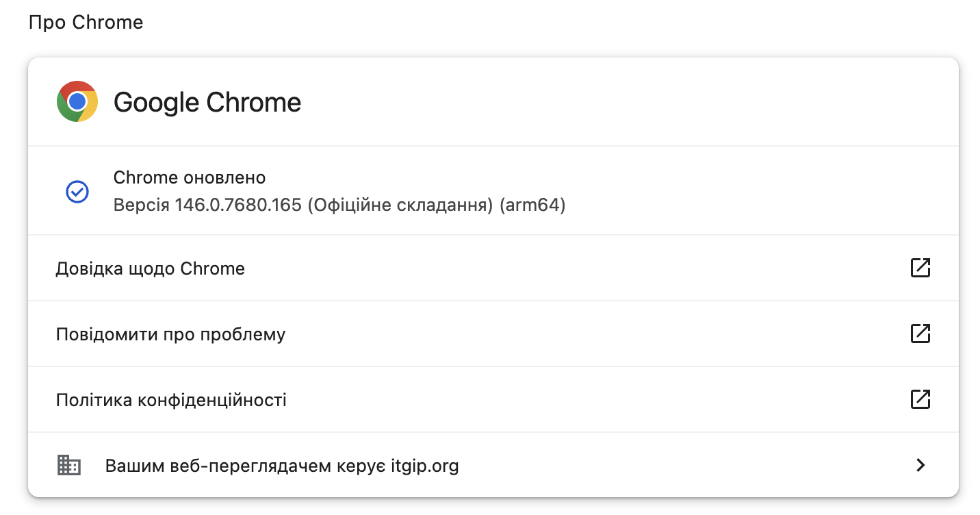The width and height of the screenshot is (980, 515).
Task: Open Політика конфіденційності page
Action: coord(171,400)
